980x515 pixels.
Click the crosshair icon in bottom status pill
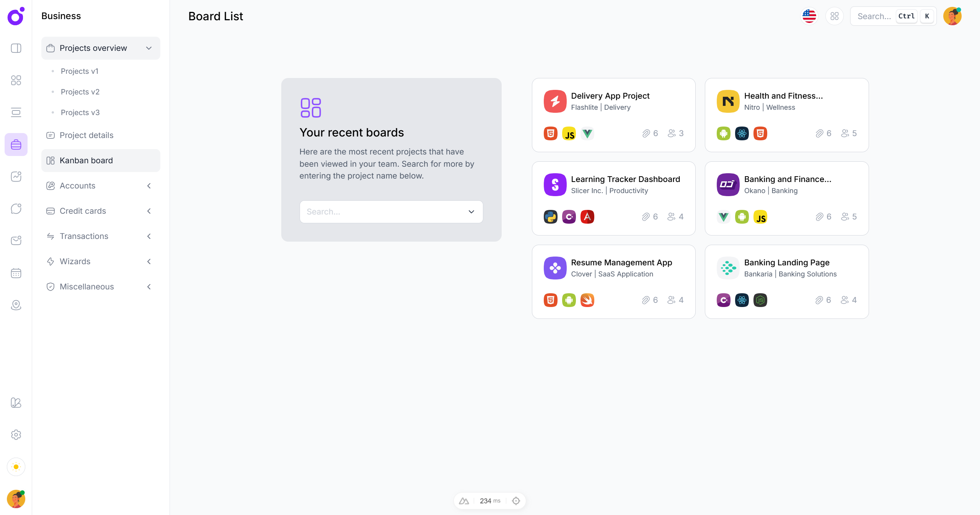click(x=516, y=500)
